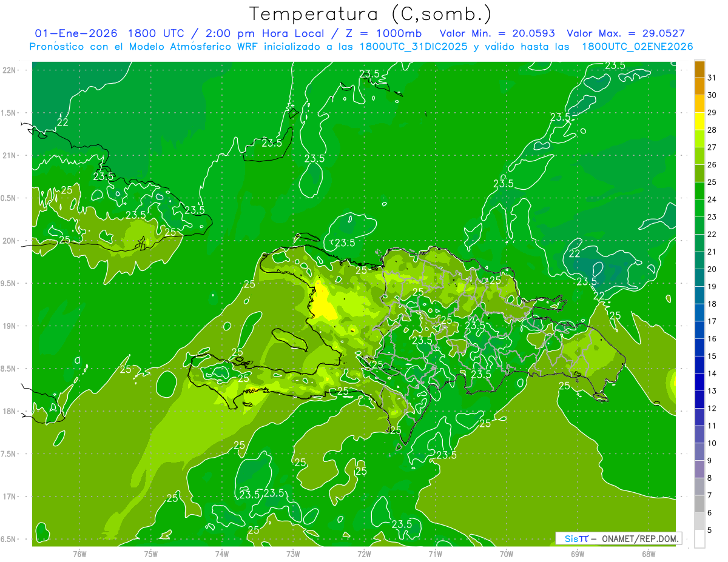Screen dimensions: 728x562
Task: Click the "Valor Max. = 29.0527" value
Action: (625, 33)
